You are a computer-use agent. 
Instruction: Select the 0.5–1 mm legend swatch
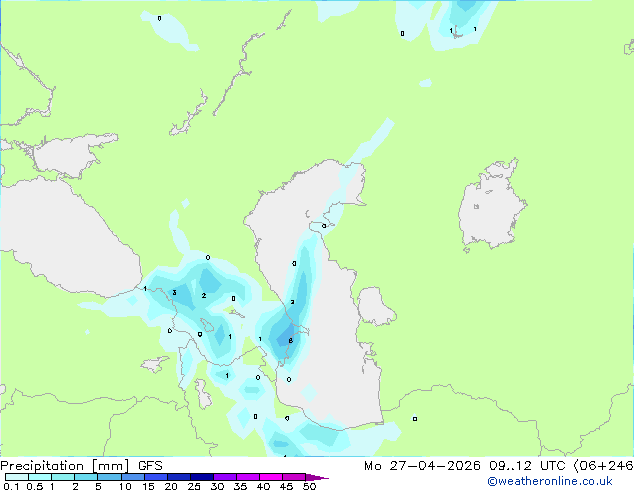(x=40, y=477)
